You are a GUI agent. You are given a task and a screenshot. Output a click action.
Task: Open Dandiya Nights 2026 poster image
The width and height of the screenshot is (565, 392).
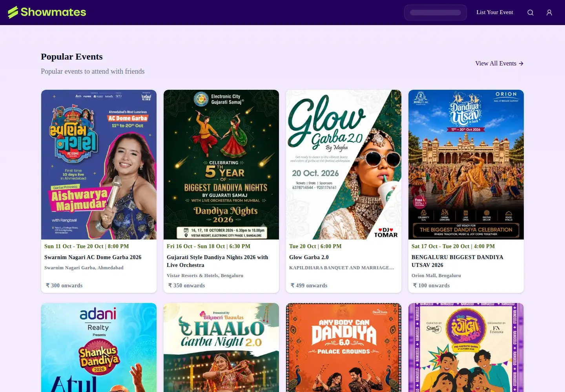(221, 165)
